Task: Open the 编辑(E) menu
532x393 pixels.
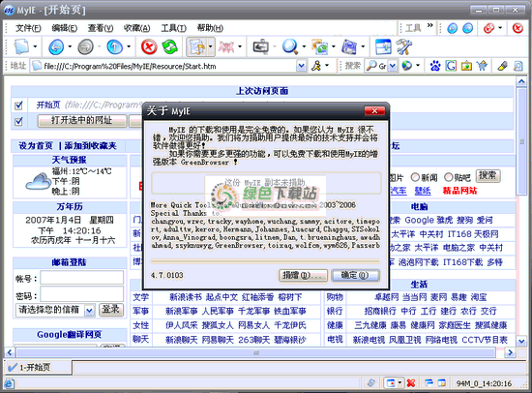Action: coord(64,28)
